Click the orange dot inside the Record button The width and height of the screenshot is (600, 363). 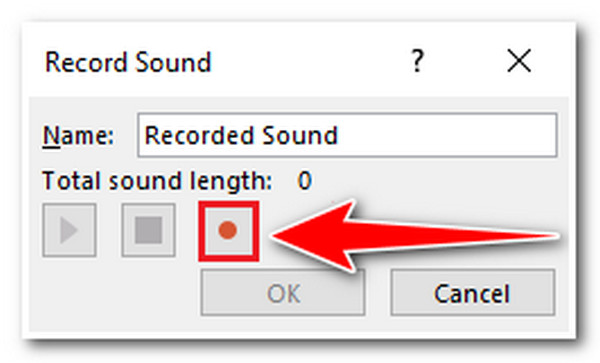(x=228, y=230)
